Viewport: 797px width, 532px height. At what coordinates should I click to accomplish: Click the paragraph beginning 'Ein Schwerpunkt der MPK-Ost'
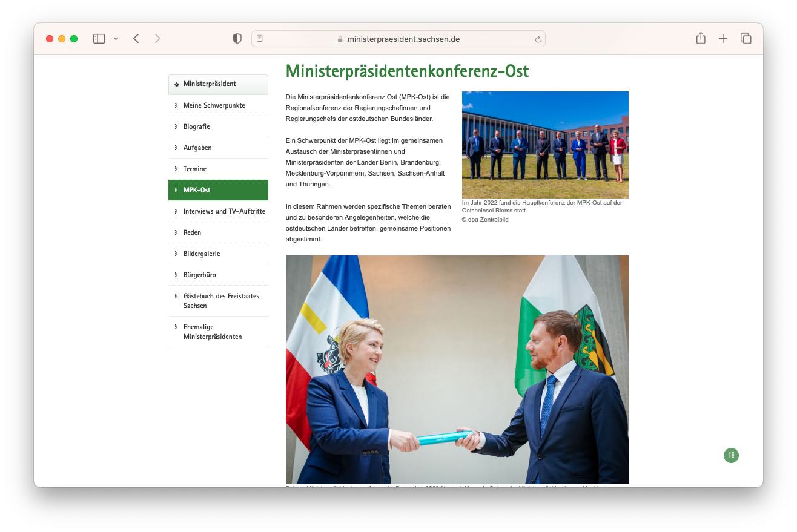pyautogui.click(x=366, y=162)
